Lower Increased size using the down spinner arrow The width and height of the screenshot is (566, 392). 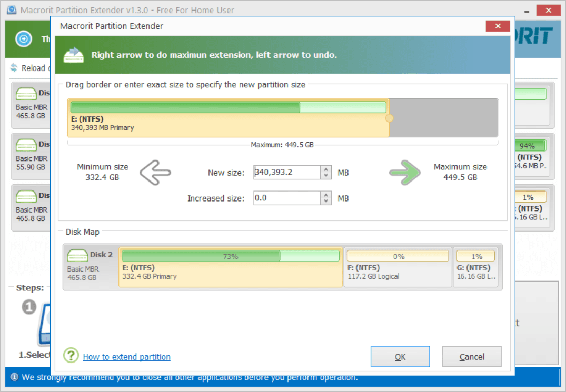coord(326,202)
